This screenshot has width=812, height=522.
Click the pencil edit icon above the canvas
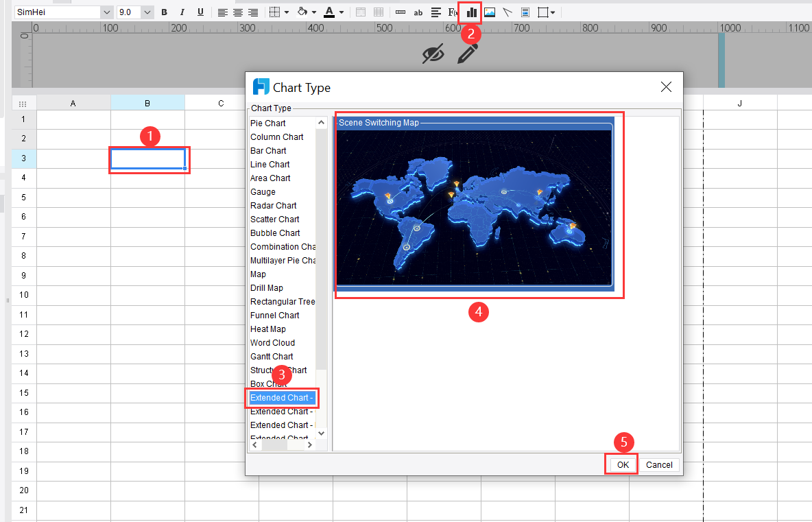click(466, 52)
